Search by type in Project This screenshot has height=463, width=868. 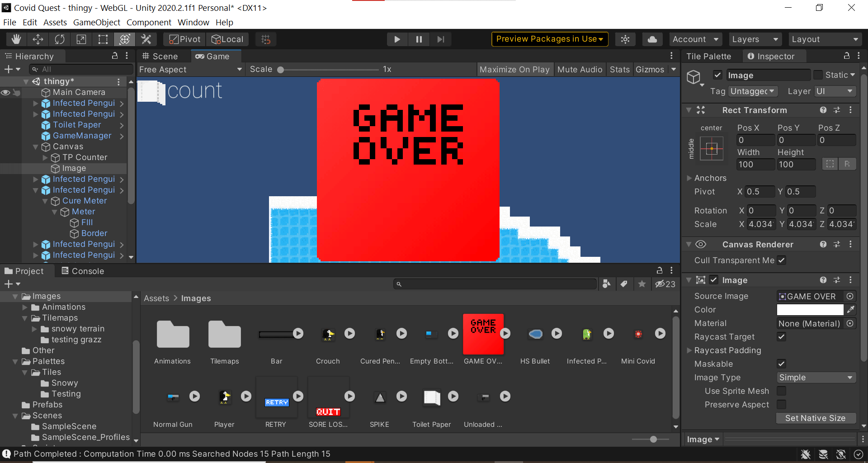pyautogui.click(x=607, y=284)
